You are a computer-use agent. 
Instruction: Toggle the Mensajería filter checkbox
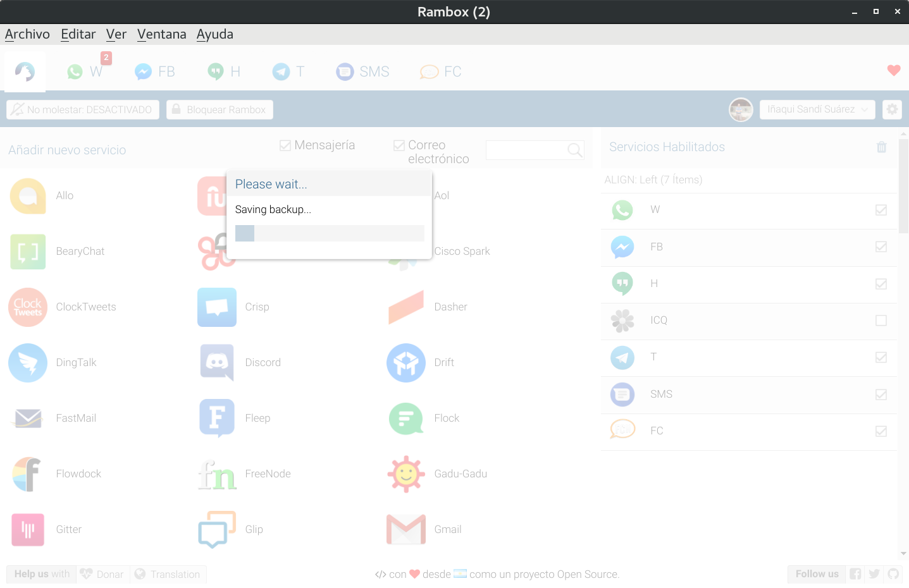285,145
